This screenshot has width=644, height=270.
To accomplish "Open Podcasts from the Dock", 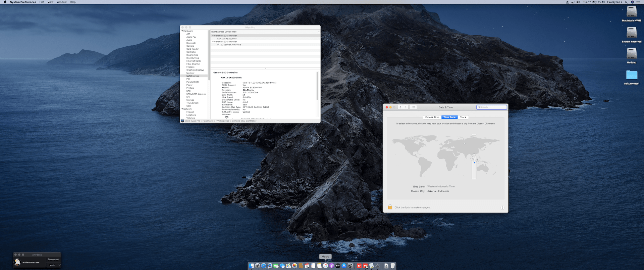I will pyautogui.click(x=331, y=266).
